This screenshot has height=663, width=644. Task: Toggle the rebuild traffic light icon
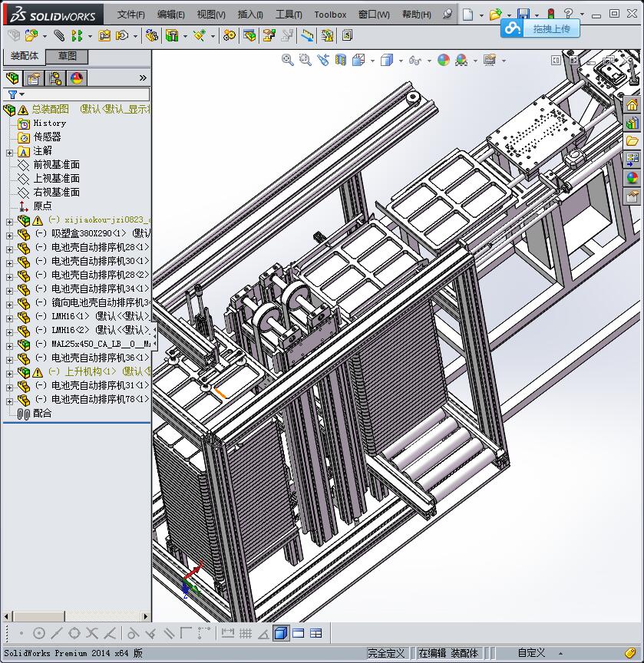(550, 14)
